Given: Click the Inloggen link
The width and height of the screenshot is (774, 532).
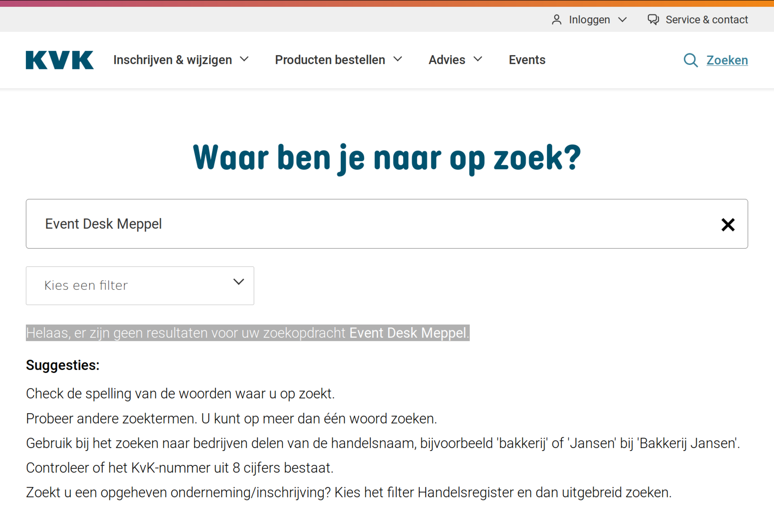Looking at the screenshot, I should coord(589,20).
